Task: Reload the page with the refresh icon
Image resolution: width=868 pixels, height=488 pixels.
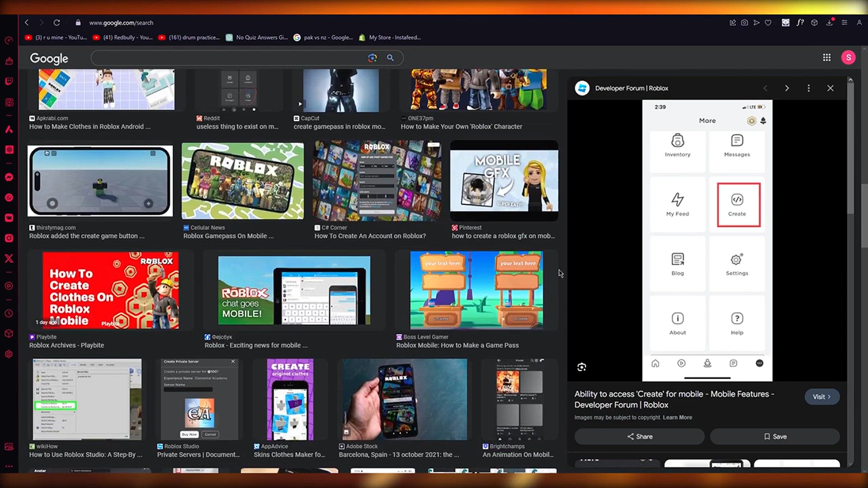Action: [57, 23]
